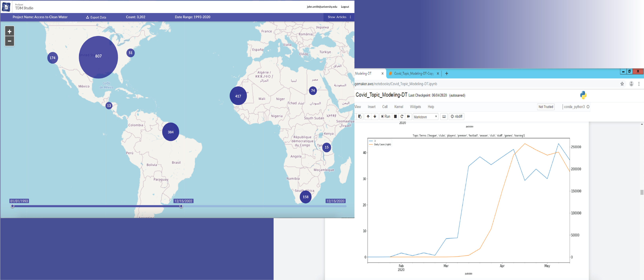This screenshot has height=280, width=644.
Task: Click the Logout button in TDM Studio
Action: point(345,7)
